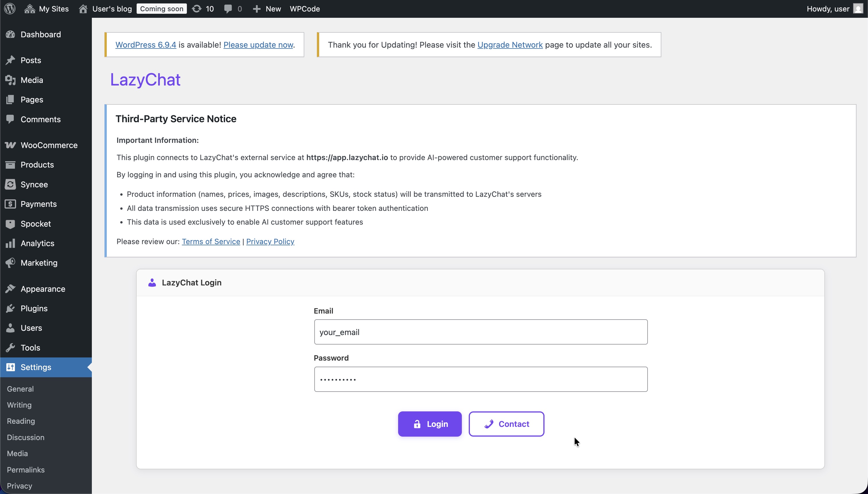This screenshot has height=494, width=868.
Task: Open the Terms of Service link
Action: (x=211, y=241)
